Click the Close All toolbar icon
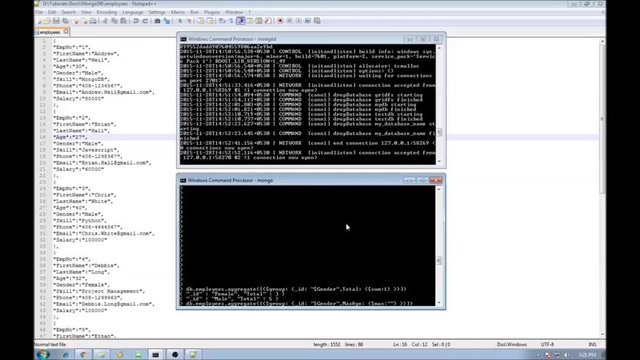Viewport: 640px width, 360px height. pyautogui.click(x=84, y=21)
